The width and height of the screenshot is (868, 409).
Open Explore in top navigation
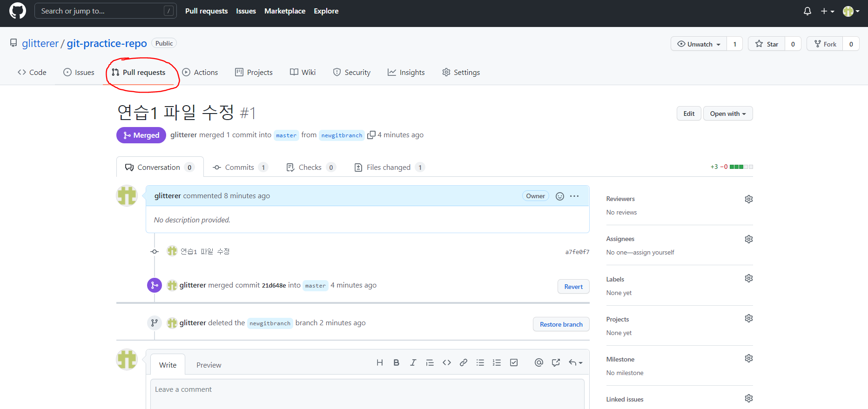click(326, 11)
